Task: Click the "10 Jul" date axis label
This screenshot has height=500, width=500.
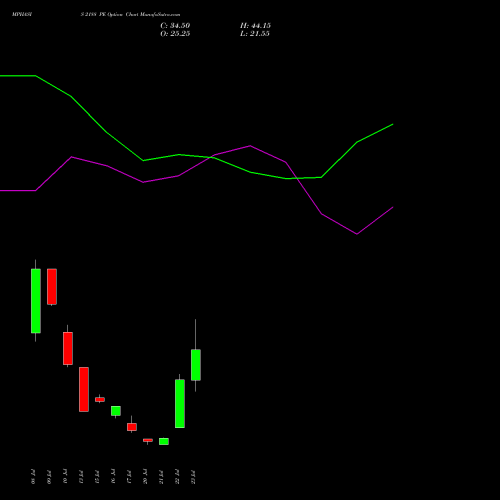Action: point(65,477)
